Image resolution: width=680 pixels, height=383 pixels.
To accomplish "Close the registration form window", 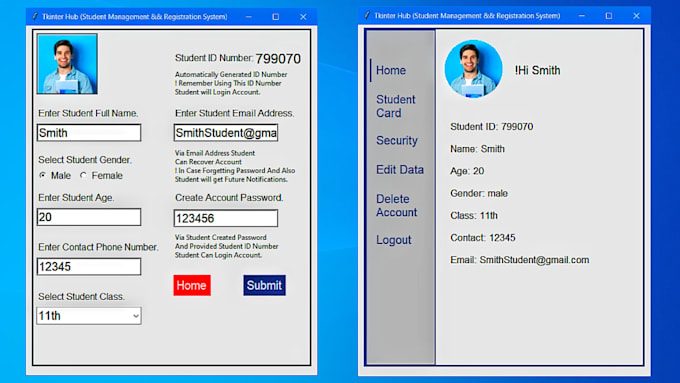I will pyautogui.click(x=303, y=17).
